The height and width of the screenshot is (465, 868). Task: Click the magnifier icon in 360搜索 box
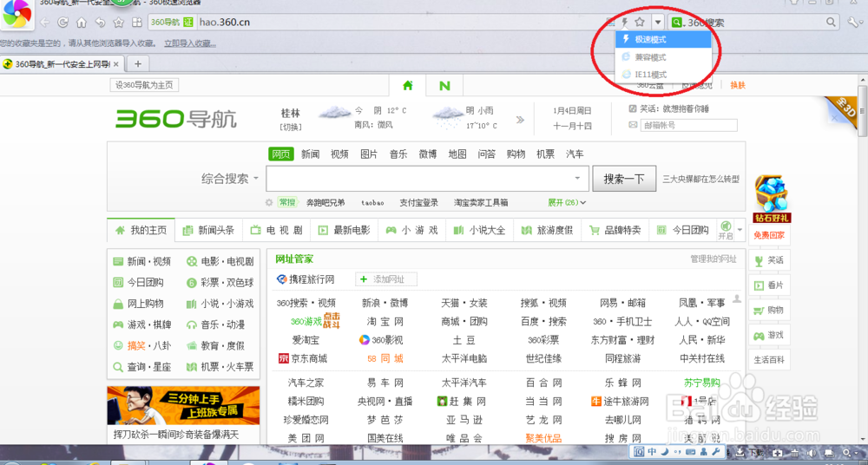tap(831, 23)
